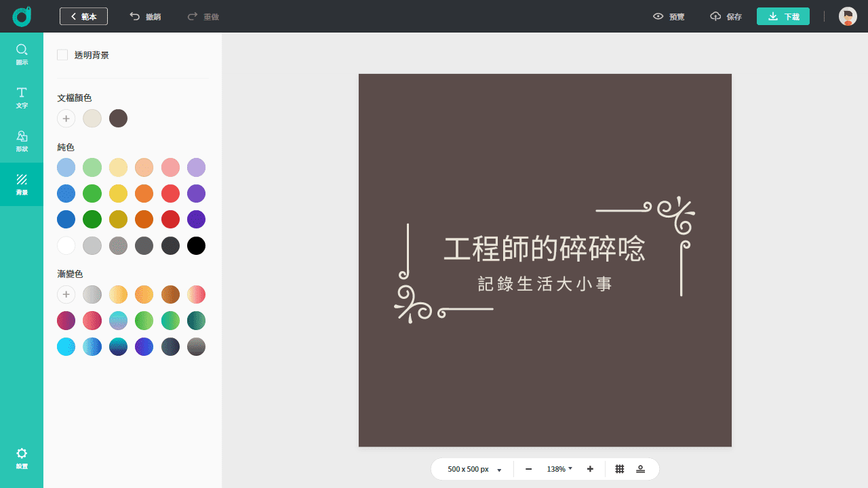Open 預覽 preview from the top bar

668,16
